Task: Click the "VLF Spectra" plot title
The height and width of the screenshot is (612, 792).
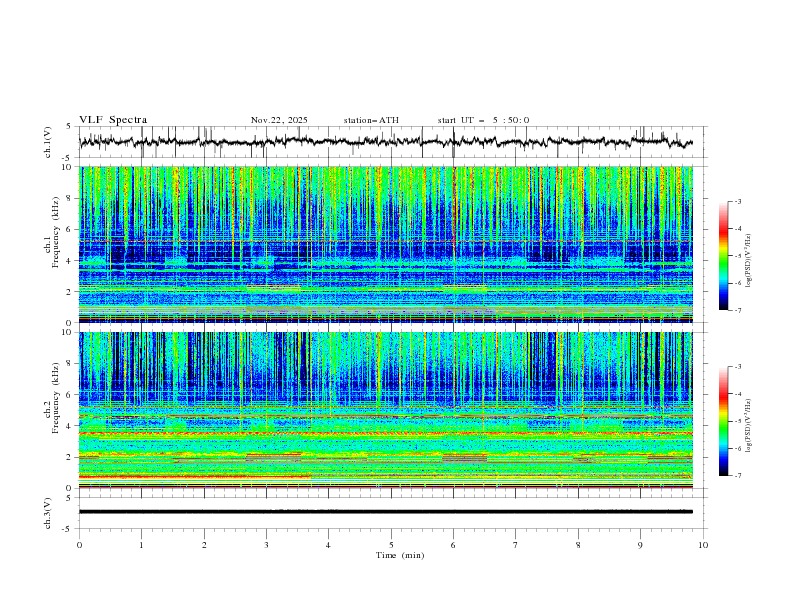Action: click(x=113, y=120)
